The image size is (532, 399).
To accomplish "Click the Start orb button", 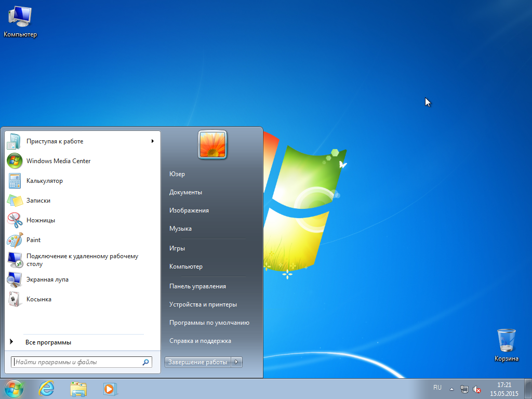I will pyautogui.click(x=14, y=389).
